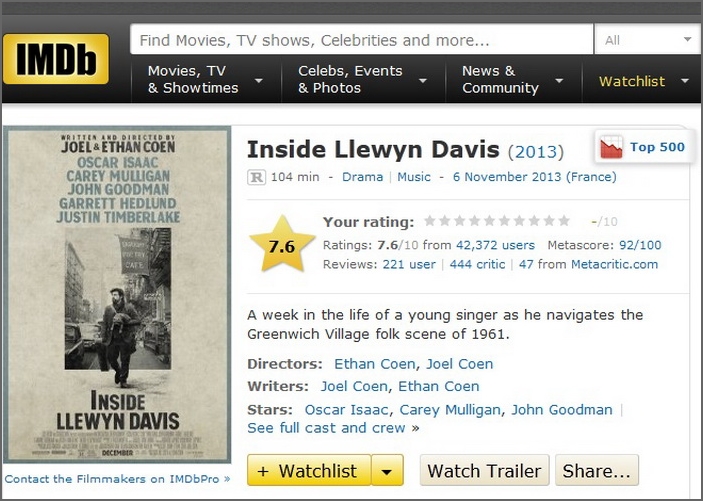The height and width of the screenshot is (501, 703).
Task: Click the Watch Trailer button
Action: (485, 470)
